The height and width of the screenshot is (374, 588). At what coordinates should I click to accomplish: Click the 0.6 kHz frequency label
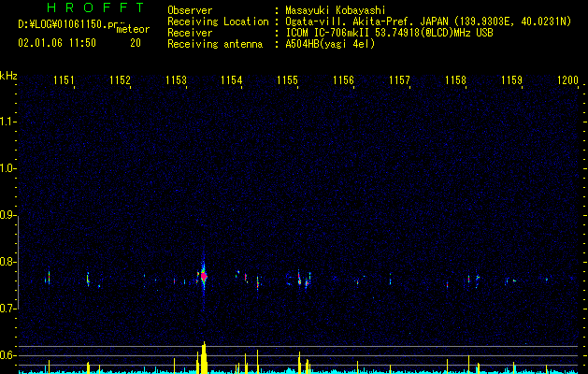[x=7, y=355]
